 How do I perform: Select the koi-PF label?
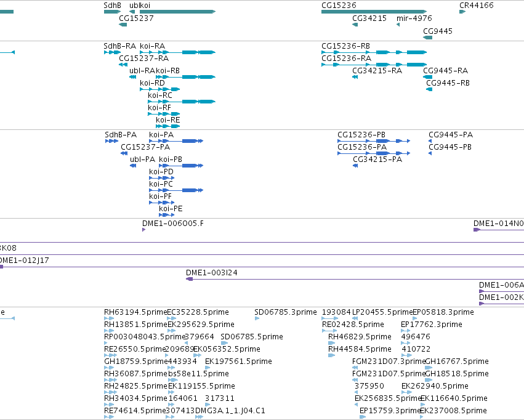(161, 197)
